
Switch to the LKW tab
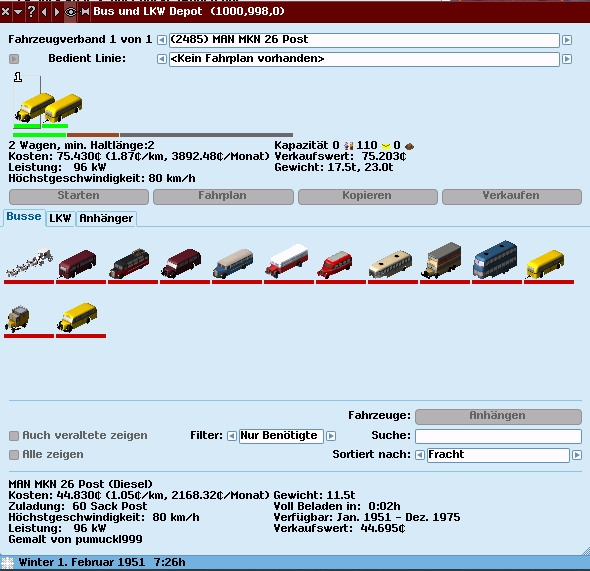coord(60,219)
